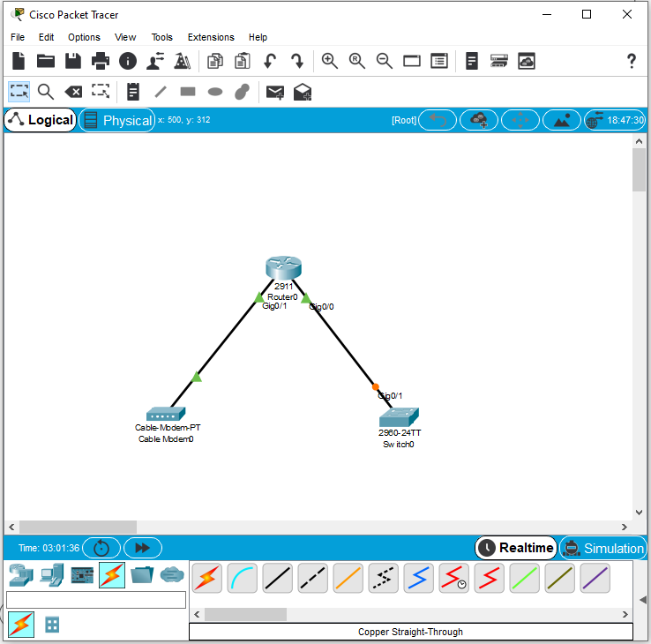Open the File menu
Viewport: 651px width, 644px height.
[x=18, y=37]
